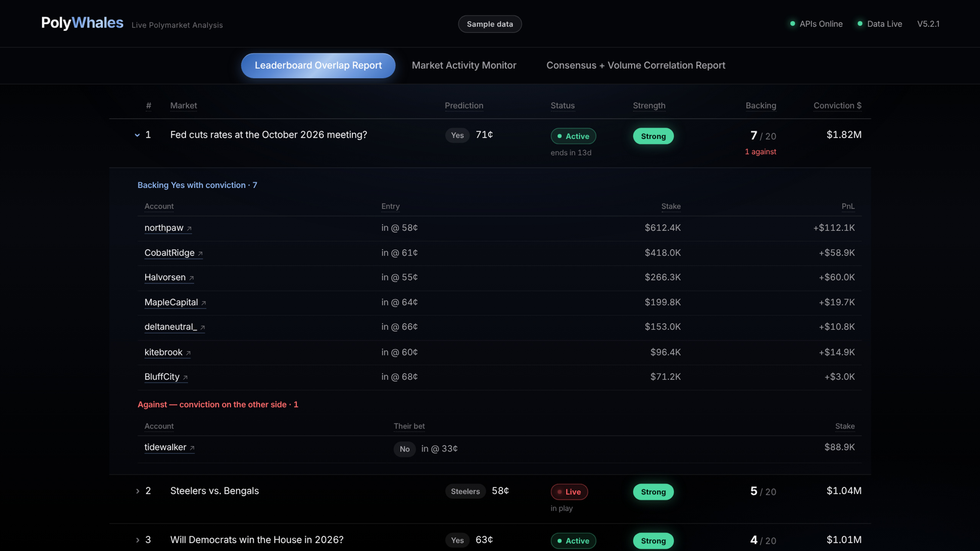Click the Prediction column header
Screen dimensions: 980x551
[x=464, y=106]
